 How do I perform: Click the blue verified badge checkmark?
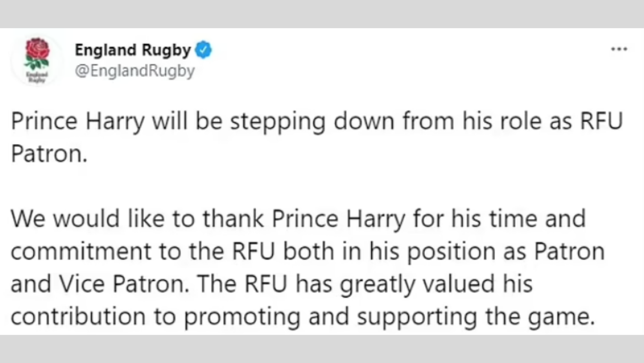point(203,50)
